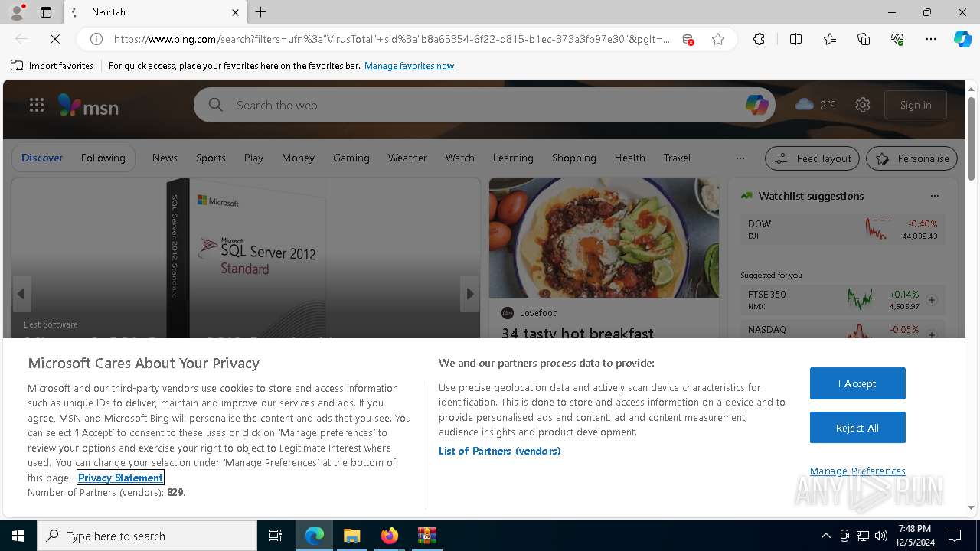This screenshot has width=980, height=551.
Task: Open the tab actions menu icon
Action: point(46,12)
